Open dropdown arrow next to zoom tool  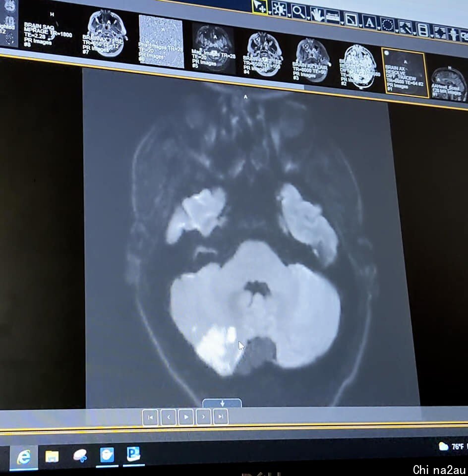308,18
